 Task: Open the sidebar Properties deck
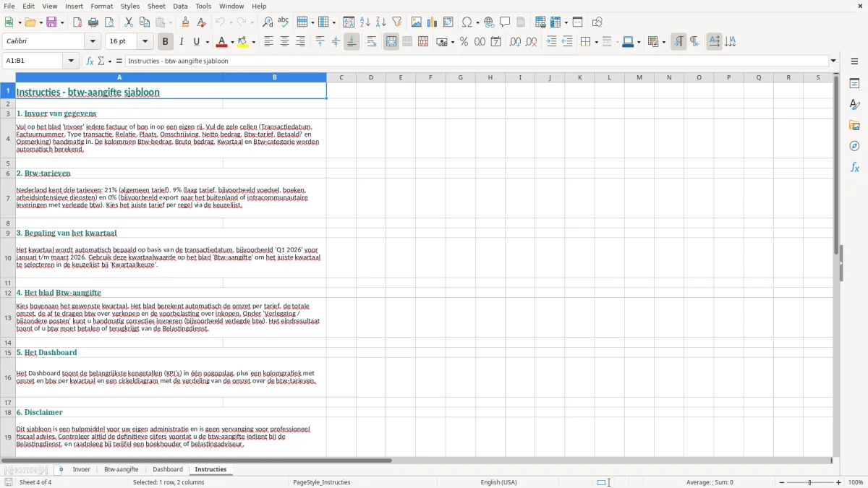pos(854,83)
